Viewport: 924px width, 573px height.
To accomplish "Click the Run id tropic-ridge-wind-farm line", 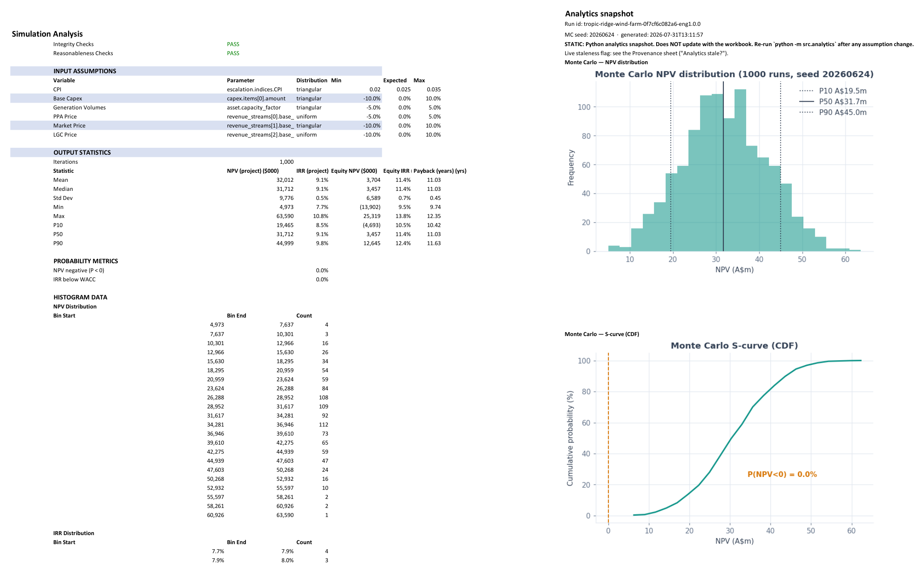I will [x=633, y=24].
